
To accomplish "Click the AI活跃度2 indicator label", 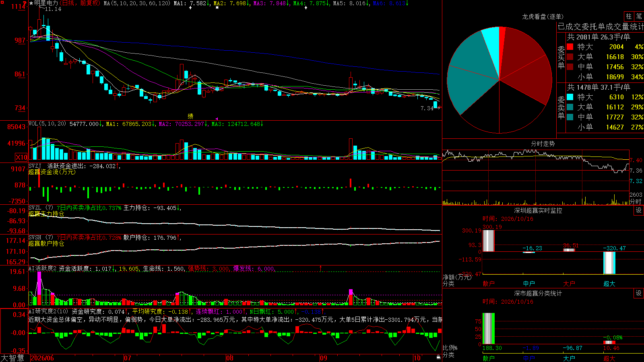I will tap(43, 268).
